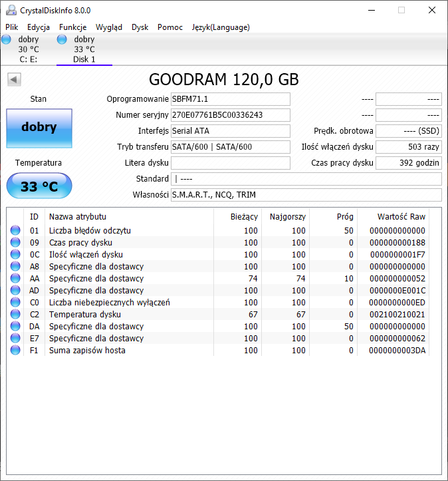Open the Dysk menu
This screenshot has width=448, height=481.
140,27
